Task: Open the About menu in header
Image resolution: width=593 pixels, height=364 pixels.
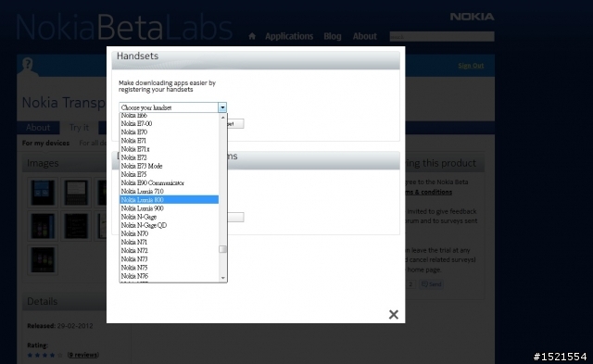Action: tap(364, 36)
